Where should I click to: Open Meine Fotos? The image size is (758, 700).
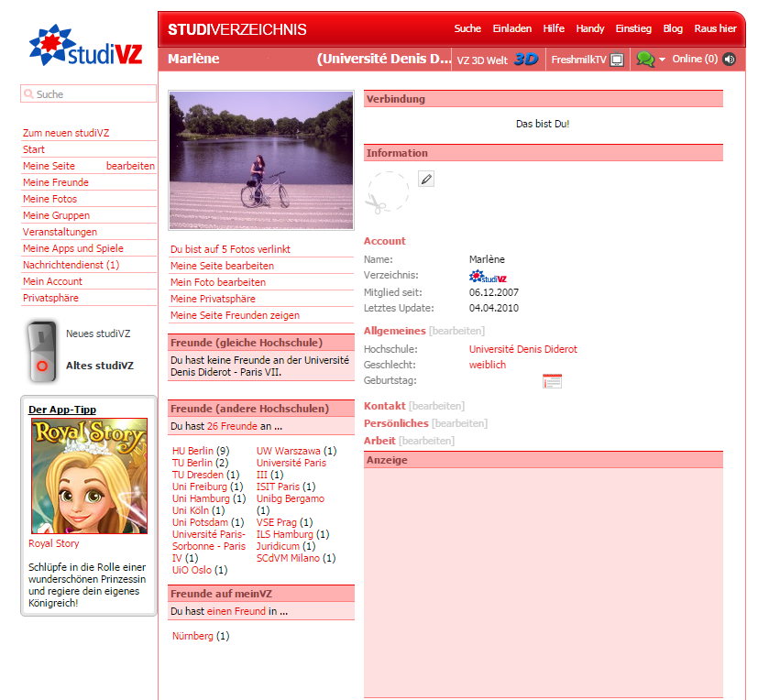(x=49, y=199)
